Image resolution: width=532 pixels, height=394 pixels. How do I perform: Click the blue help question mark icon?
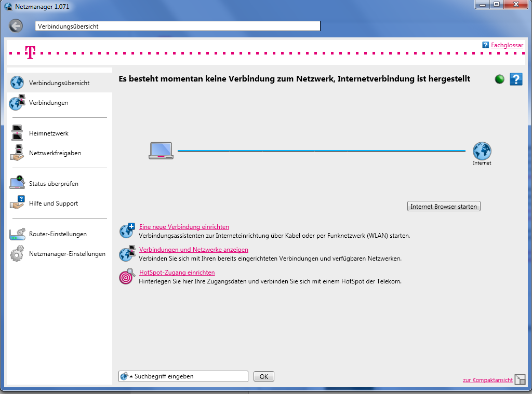click(x=516, y=79)
